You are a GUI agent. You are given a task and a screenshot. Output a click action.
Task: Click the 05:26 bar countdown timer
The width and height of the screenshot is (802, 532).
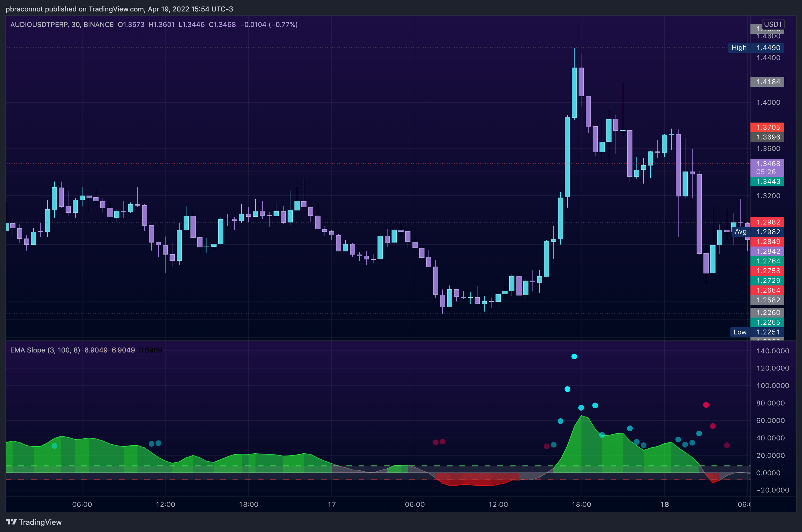[766, 172]
